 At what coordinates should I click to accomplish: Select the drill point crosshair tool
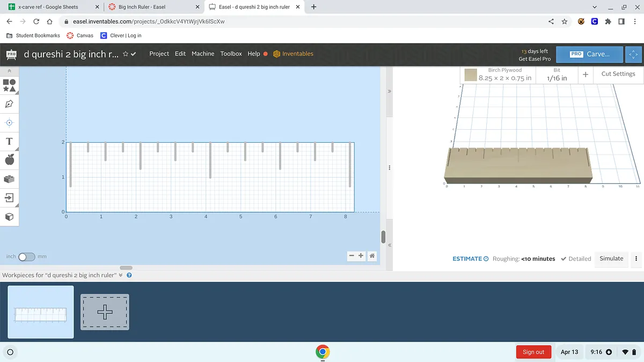[x=9, y=123]
